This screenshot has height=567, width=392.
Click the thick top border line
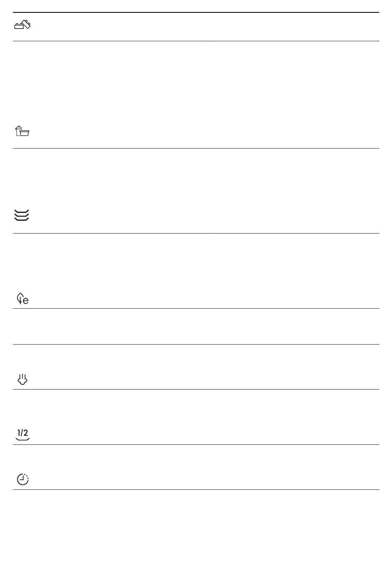196,12
